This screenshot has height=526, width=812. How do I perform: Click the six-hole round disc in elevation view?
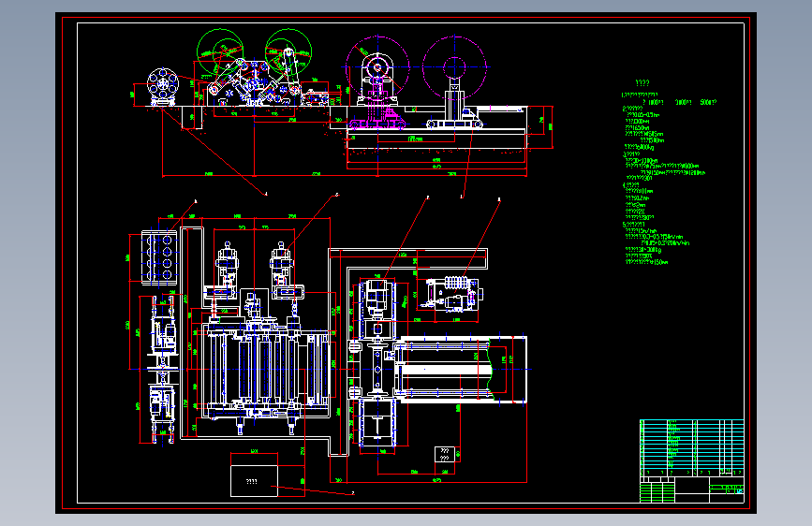(163, 84)
